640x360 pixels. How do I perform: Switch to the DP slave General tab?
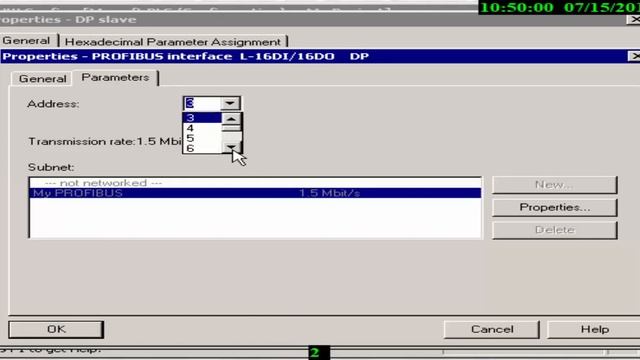click(x=26, y=41)
